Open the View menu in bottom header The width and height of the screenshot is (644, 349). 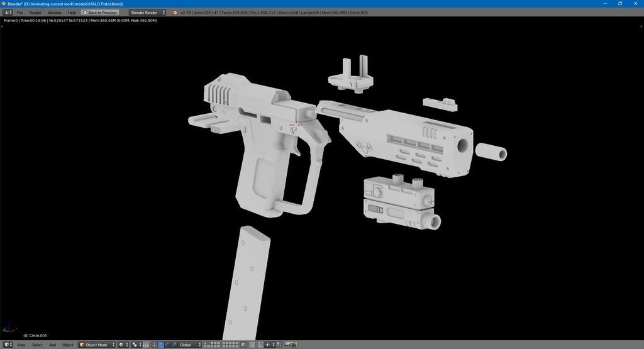point(21,345)
